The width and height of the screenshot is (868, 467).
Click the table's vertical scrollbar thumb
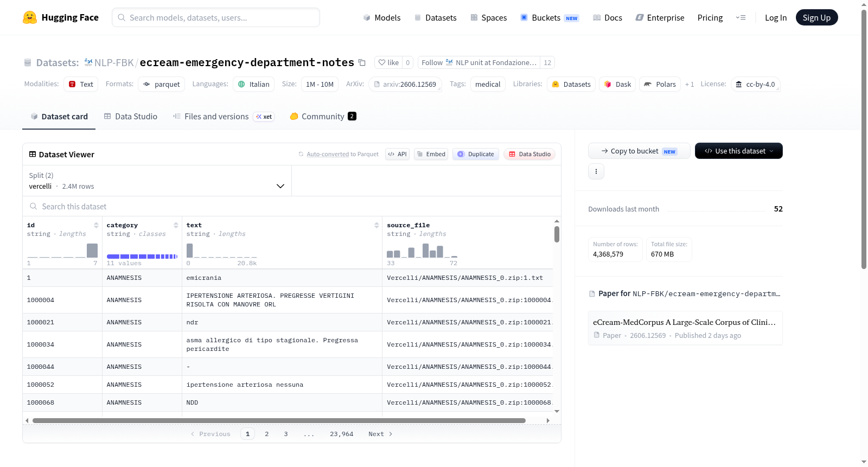[557, 234]
